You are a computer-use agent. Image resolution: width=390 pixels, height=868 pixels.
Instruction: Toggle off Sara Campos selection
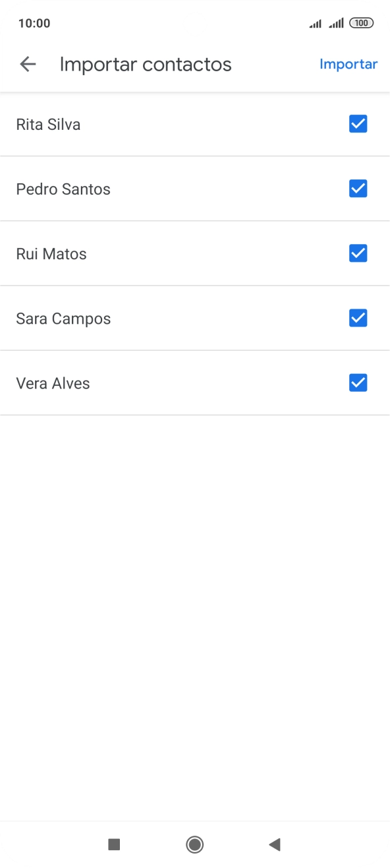[358, 318]
